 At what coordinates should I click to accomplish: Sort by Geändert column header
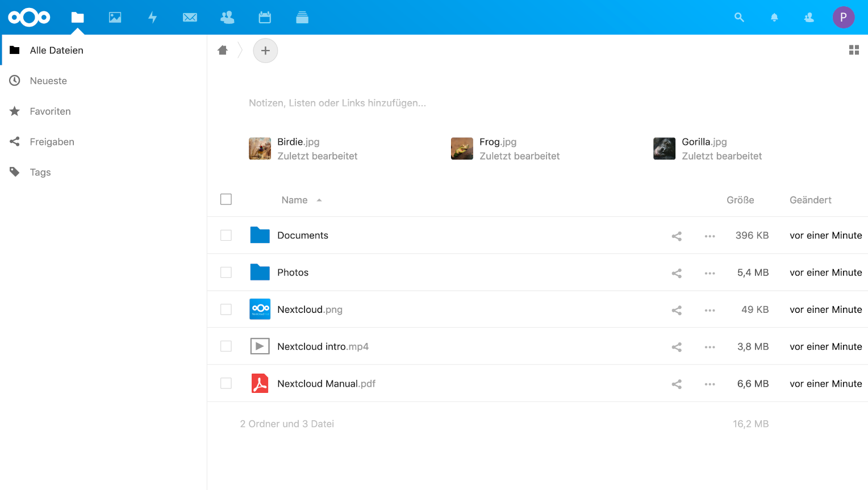click(x=811, y=200)
